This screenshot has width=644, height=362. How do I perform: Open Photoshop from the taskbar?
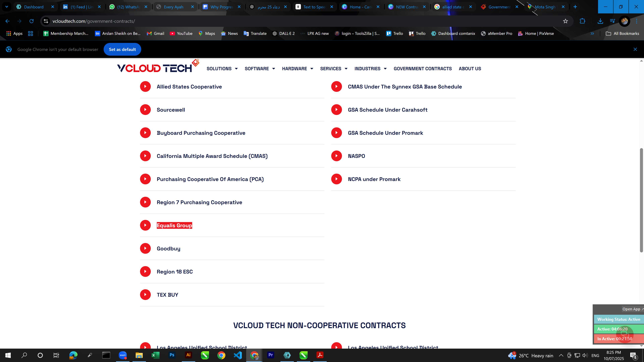pyautogui.click(x=172, y=355)
